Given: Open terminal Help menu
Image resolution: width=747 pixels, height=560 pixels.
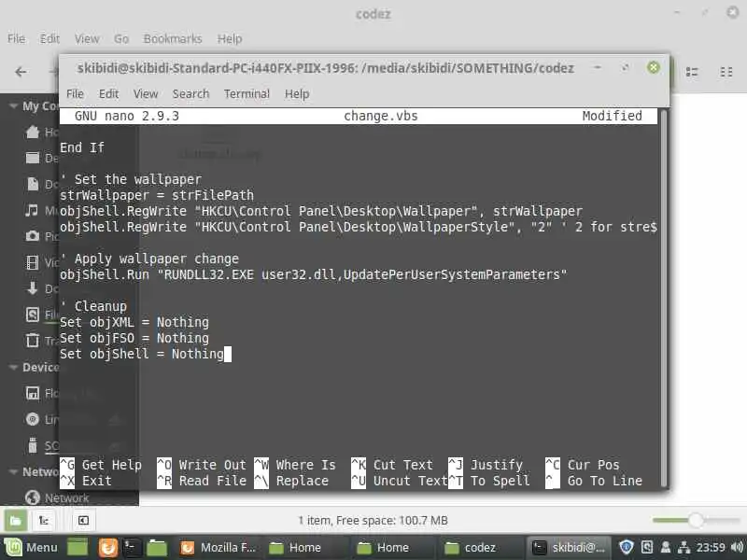Looking at the screenshot, I should click(297, 94).
